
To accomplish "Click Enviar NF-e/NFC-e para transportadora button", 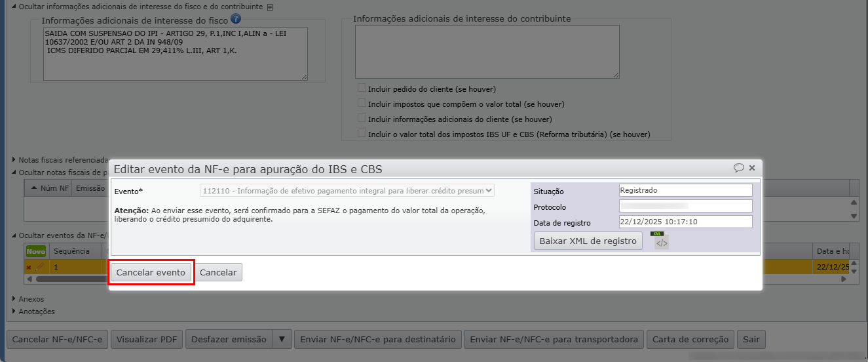I will (x=554, y=339).
